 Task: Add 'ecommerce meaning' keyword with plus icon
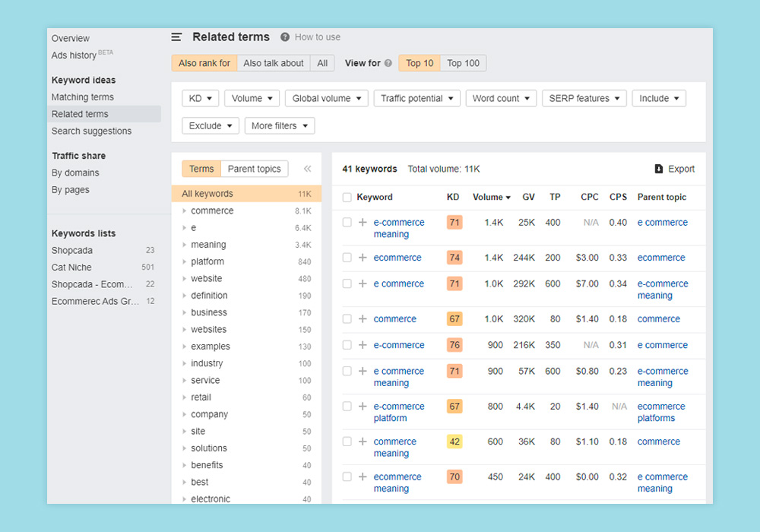coord(363,477)
